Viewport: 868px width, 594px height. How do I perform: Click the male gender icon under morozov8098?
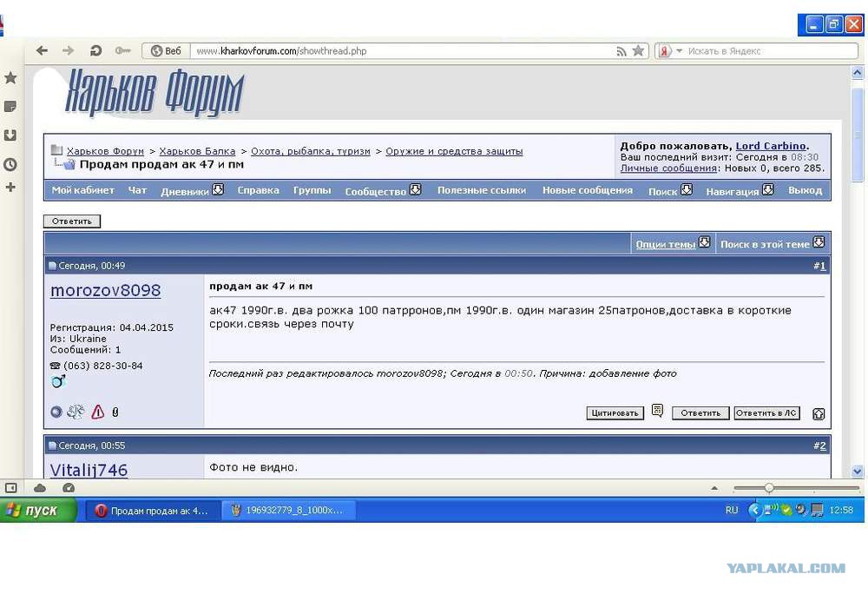[58, 381]
